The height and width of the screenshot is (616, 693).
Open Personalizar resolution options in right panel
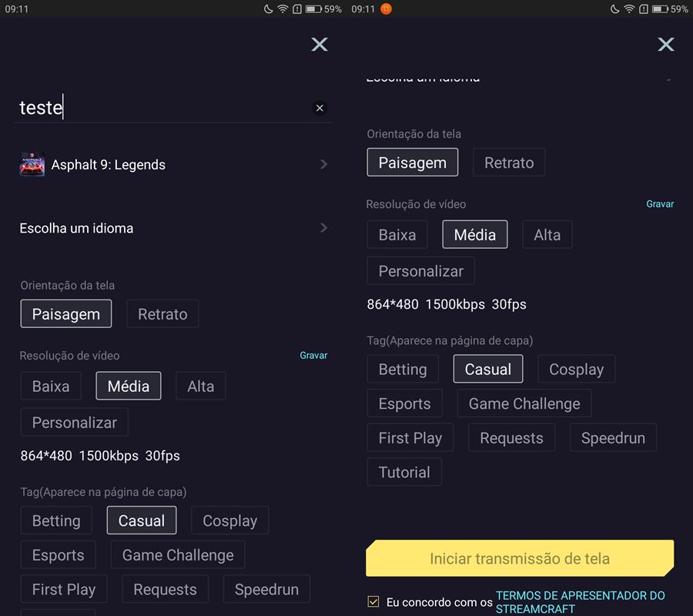tap(420, 271)
